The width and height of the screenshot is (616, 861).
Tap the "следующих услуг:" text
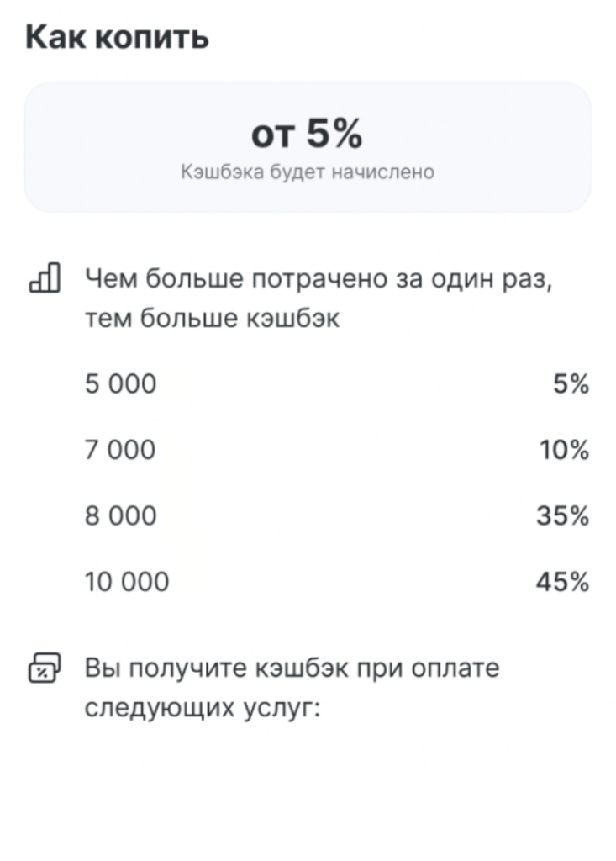[203, 708]
